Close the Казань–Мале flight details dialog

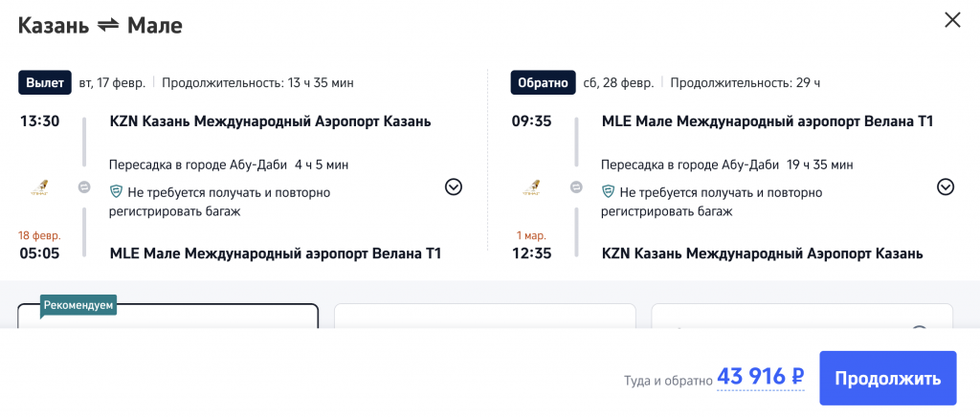[952, 20]
